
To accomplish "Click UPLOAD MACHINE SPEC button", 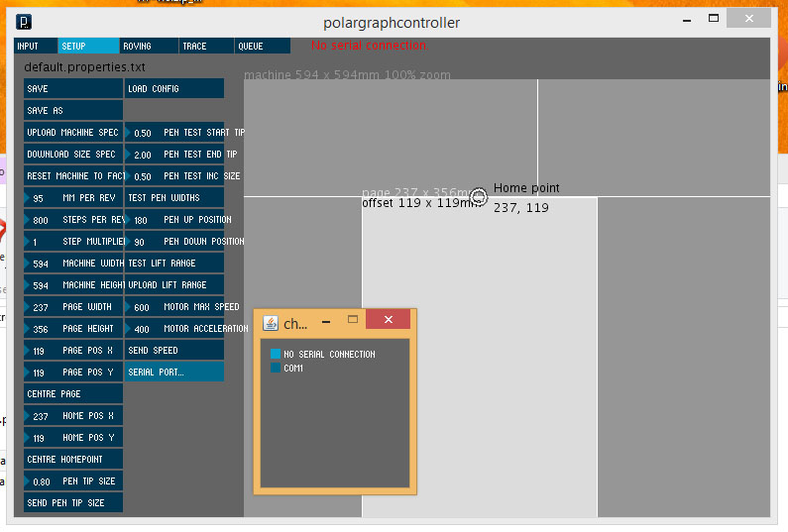I will (x=73, y=132).
